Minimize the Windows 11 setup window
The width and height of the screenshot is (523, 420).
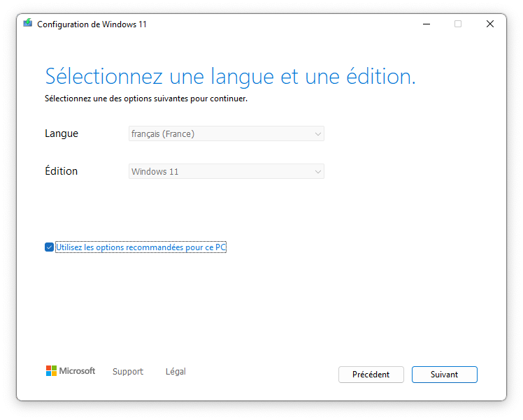coord(427,24)
